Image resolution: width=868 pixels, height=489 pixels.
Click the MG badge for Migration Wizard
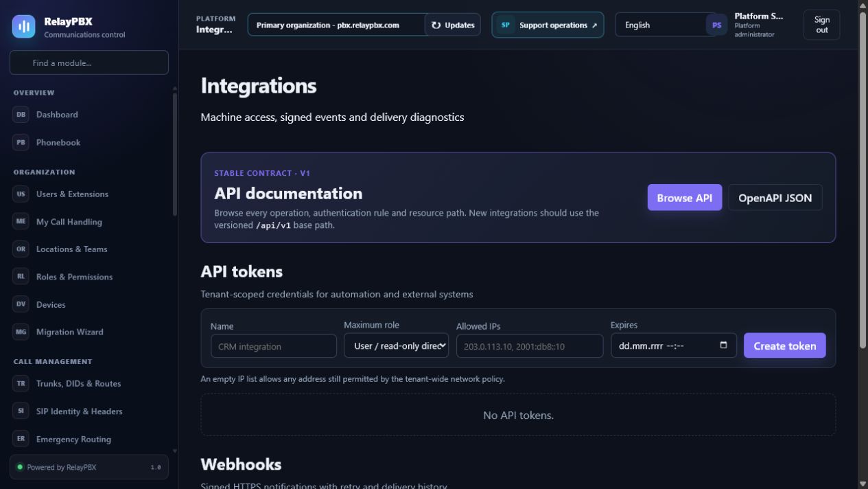point(21,332)
